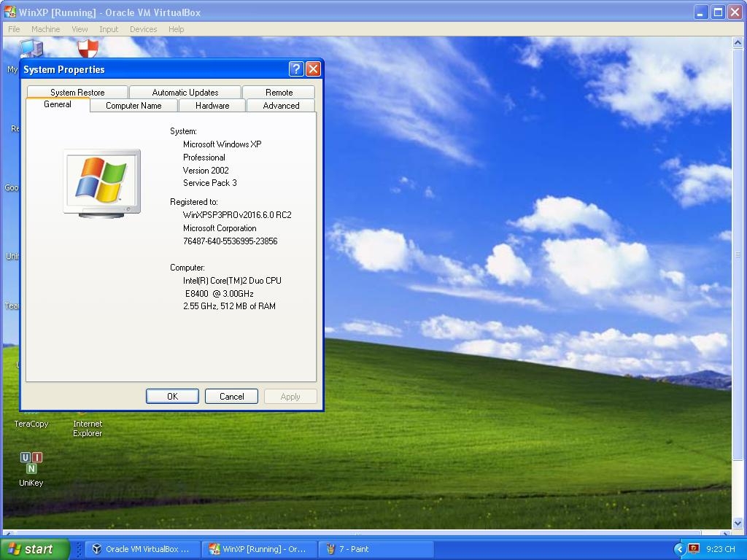Open the UniKey desktop icon
Image resolution: width=747 pixels, height=560 pixels.
[31, 463]
